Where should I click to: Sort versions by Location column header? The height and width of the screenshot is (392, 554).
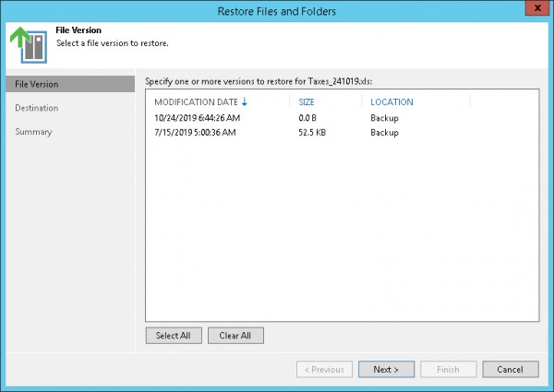391,102
